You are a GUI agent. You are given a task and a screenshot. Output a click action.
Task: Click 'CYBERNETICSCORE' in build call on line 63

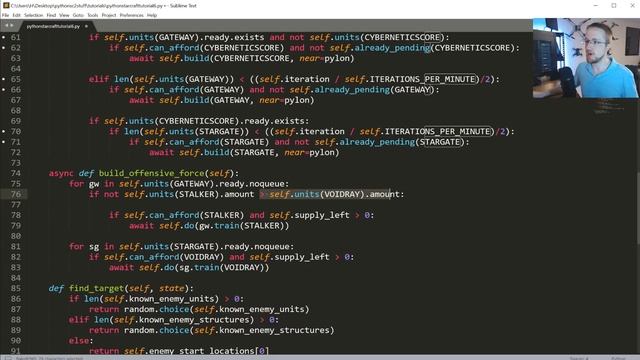(x=251, y=58)
